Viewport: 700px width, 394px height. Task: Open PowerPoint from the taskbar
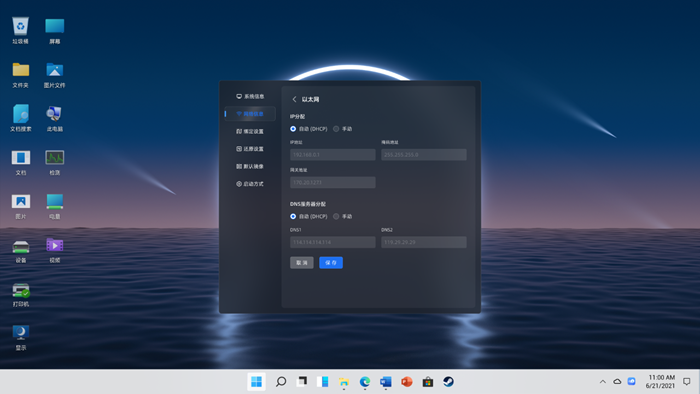(x=407, y=382)
